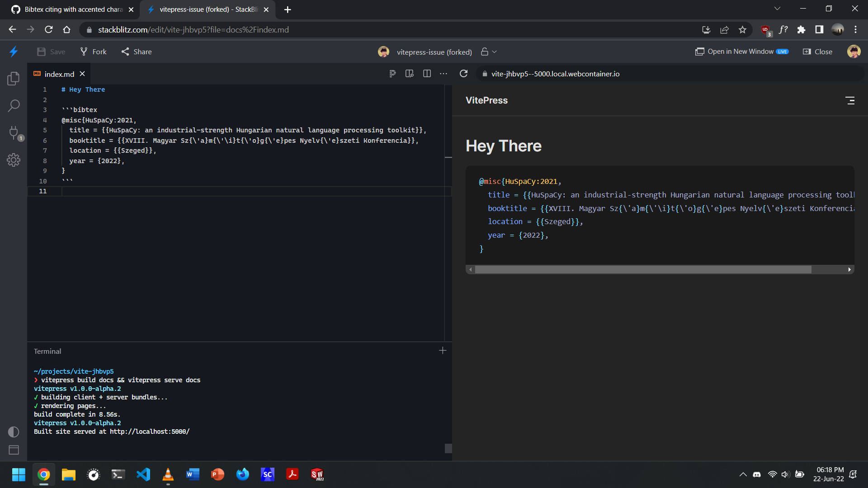Viewport: 868px width, 488px height.
Task: Switch to the index.md tab
Action: (x=59, y=74)
